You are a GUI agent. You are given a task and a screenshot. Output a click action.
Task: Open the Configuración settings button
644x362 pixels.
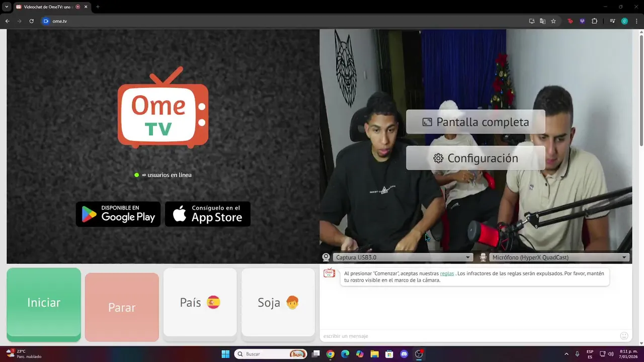pyautogui.click(x=475, y=158)
